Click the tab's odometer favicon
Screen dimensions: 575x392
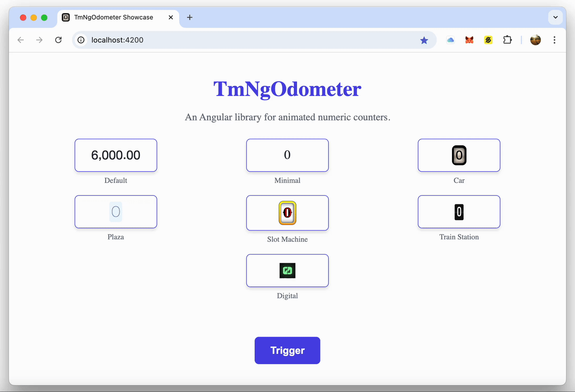click(66, 18)
